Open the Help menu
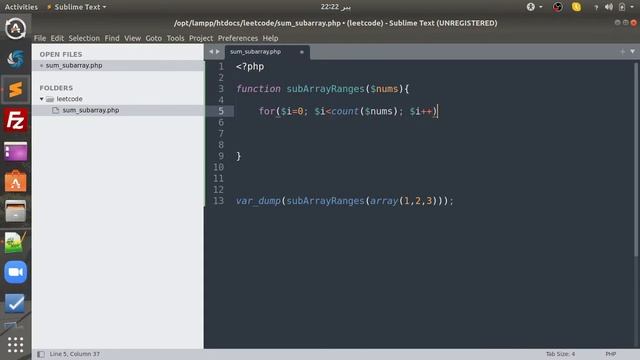 pyautogui.click(x=270, y=38)
